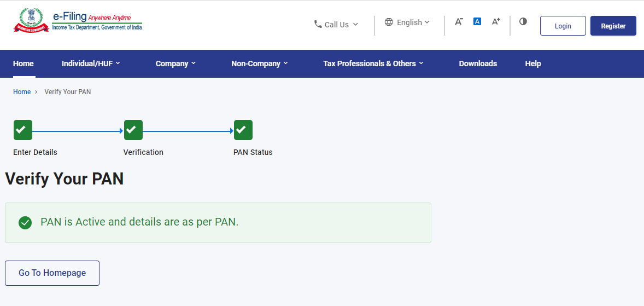Expand the Individual/HUF menu
644x306 pixels.
pos(91,63)
